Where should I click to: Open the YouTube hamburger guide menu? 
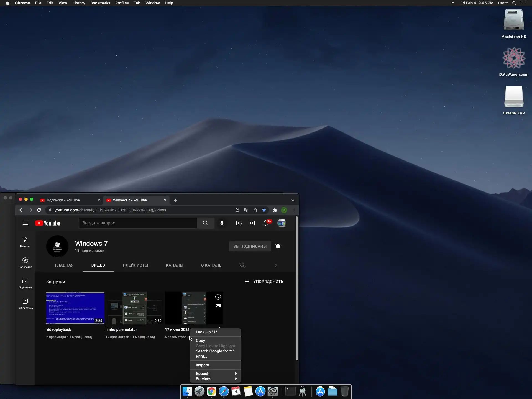[x=25, y=223]
